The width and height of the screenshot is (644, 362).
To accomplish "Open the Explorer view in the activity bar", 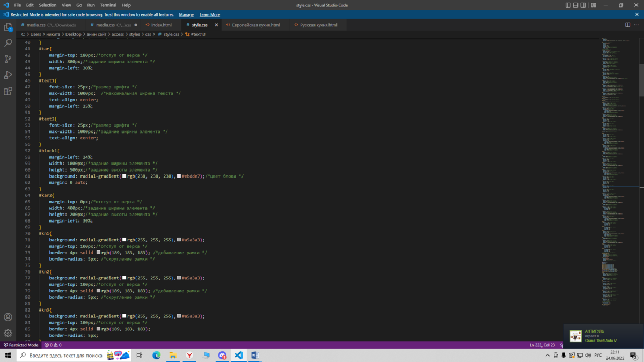I will pos(8,27).
